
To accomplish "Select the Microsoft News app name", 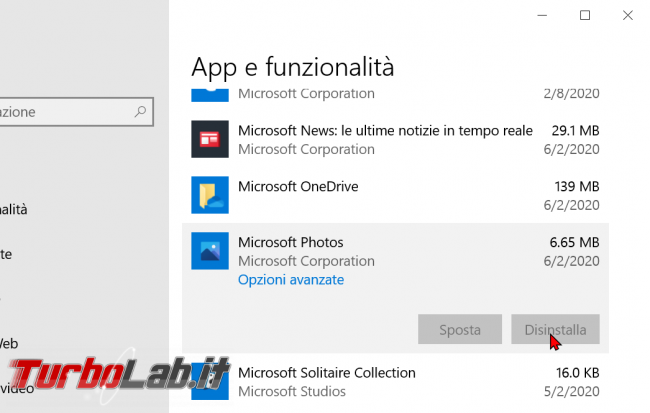I will 385,131.
